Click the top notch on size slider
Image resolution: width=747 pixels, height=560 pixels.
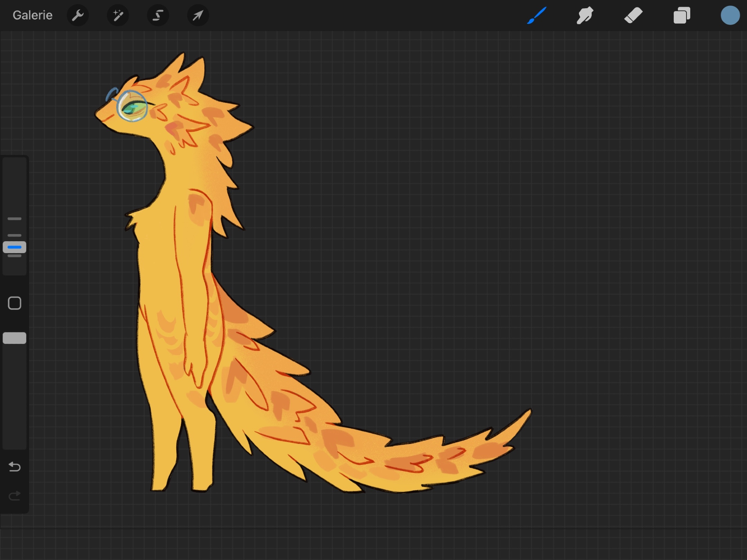pos(15,219)
